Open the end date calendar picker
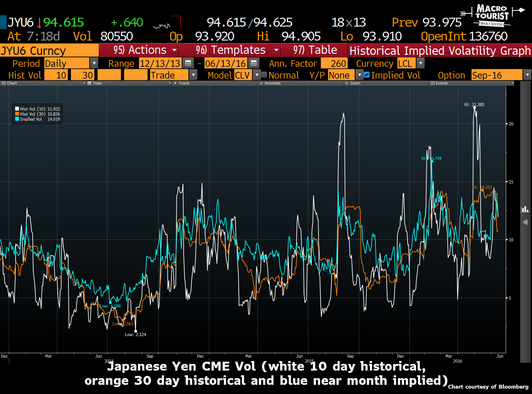The width and height of the screenshot is (532, 394). click(x=254, y=63)
